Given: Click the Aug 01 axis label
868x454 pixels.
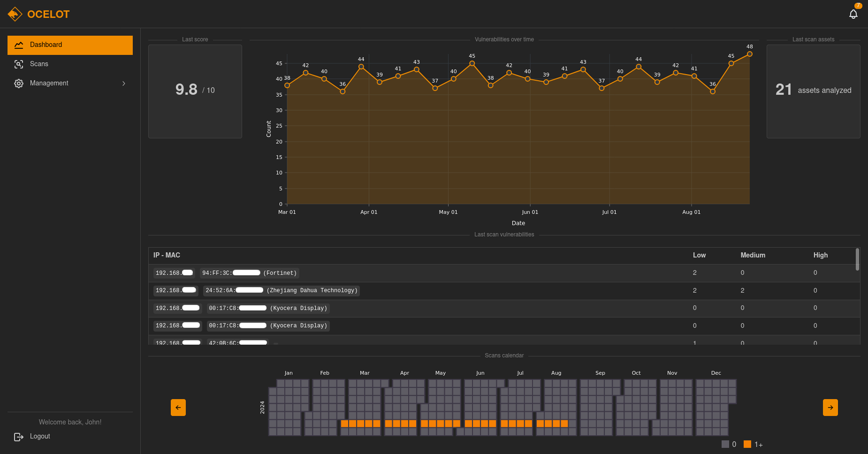Looking at the screenshot, I should (691, 212).
